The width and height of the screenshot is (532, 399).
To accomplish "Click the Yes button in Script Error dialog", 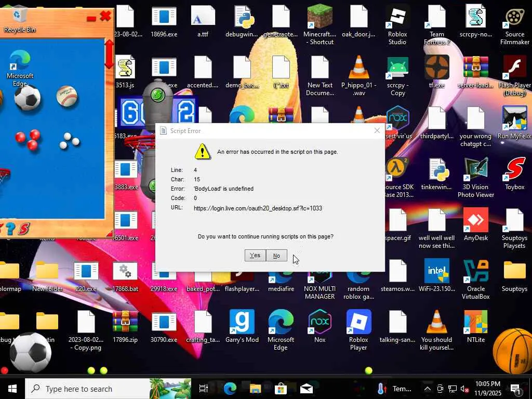I will pos(255,256).
